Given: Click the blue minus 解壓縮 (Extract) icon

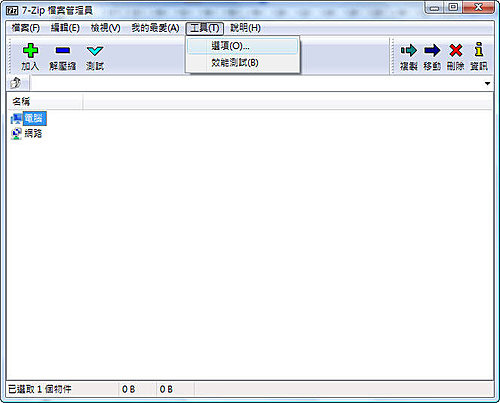Looking at the screenshot, I should coord(63,51).
